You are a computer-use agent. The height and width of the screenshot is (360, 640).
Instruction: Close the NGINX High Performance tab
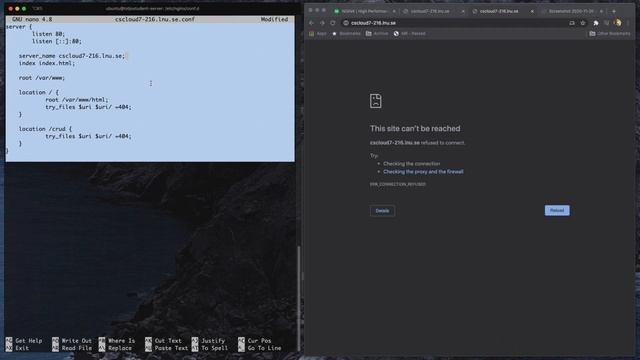[x=394, y=11]
